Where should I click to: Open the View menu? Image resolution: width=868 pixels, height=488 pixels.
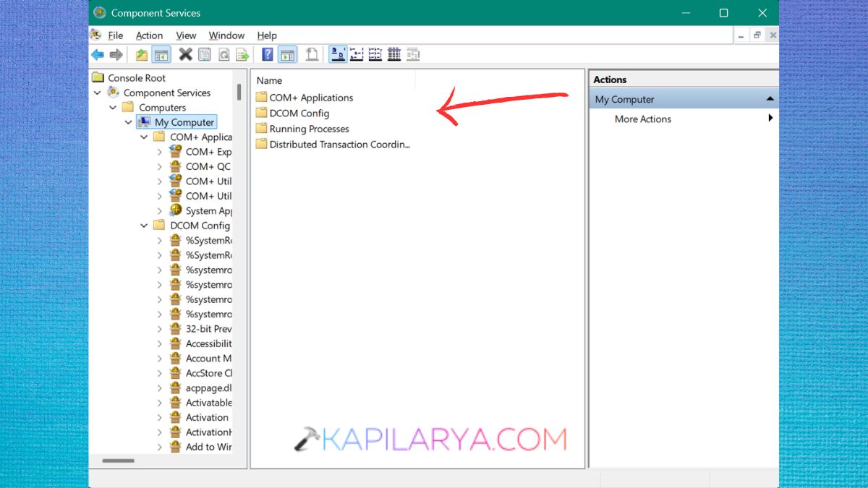pyautogui.click(x=186, y=35)
